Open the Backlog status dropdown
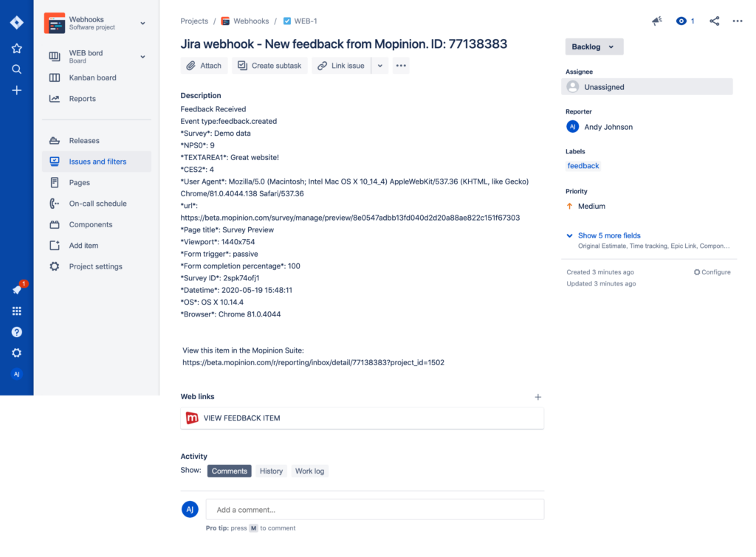Screen dimensions: 756x557 coord(594,46)
